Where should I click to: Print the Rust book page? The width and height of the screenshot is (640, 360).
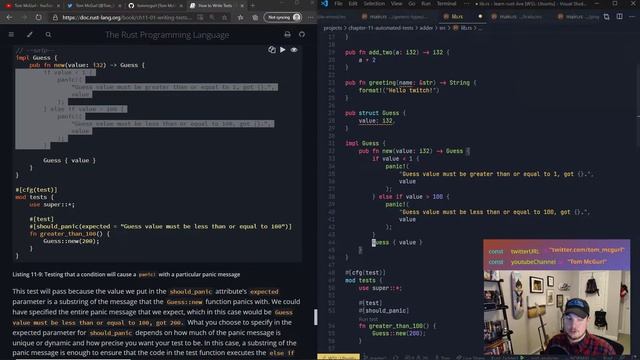(x=287, y=35)
